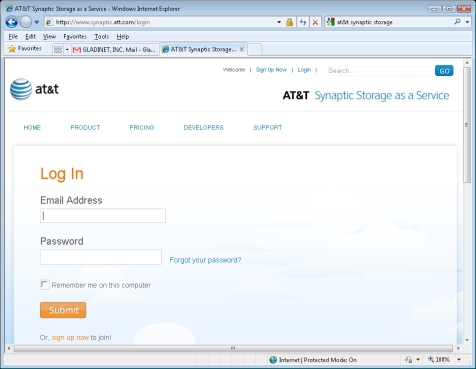The image size is (476, 369).
Task: Go back with the browser Back arrow
Action: (x=11, y=22)
